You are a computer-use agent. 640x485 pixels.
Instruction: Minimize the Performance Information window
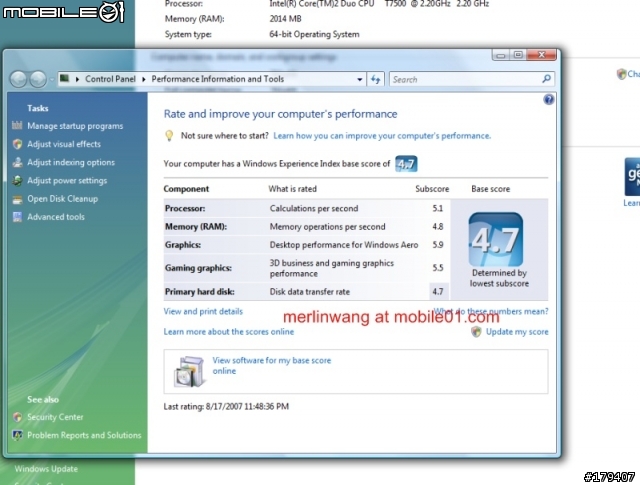pos(501,55)
